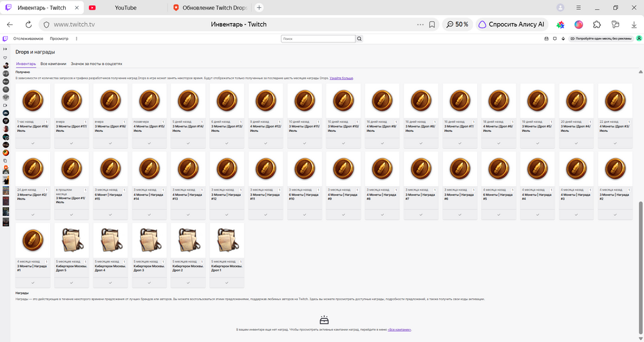Click 'Попробуйте один месяц без рекламы' button
The image size is (644, 342).
pos(601,39)
